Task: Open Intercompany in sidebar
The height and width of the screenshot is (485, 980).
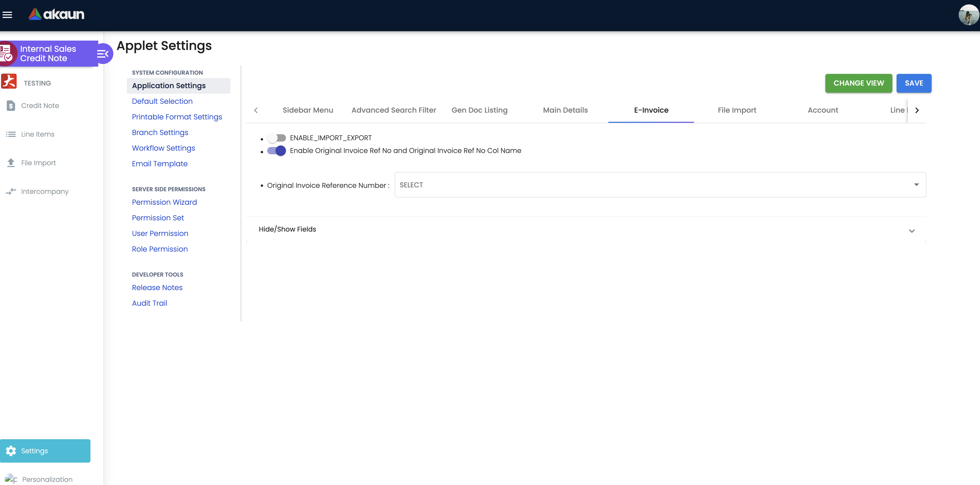Action: tap(45, 191)
